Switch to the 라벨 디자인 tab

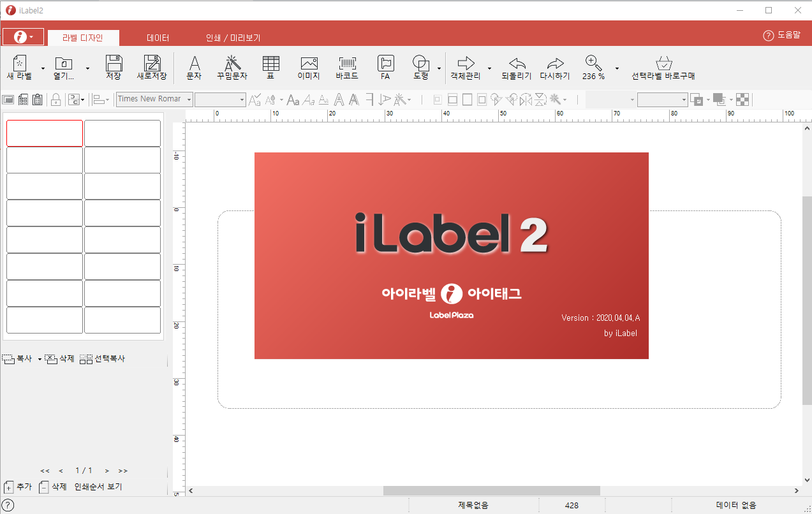82,38
